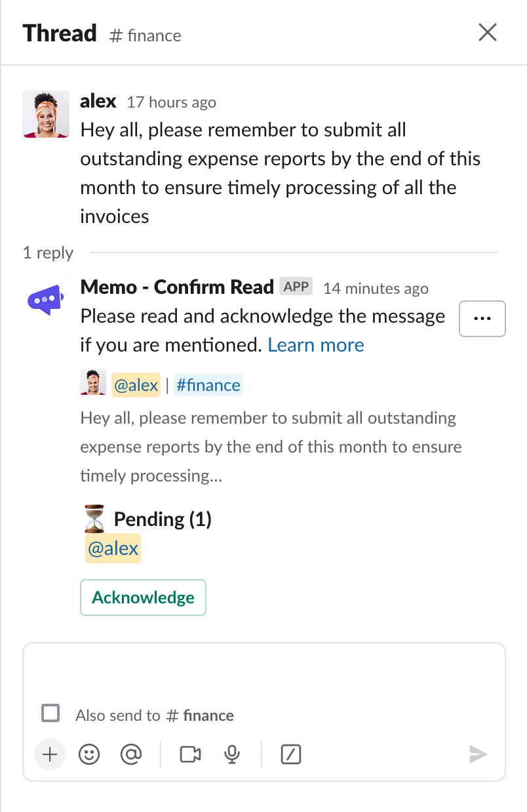Click @alex mention under Pending
The width and height of the screenshot is (527, 812).
click(x=113, y=548)
